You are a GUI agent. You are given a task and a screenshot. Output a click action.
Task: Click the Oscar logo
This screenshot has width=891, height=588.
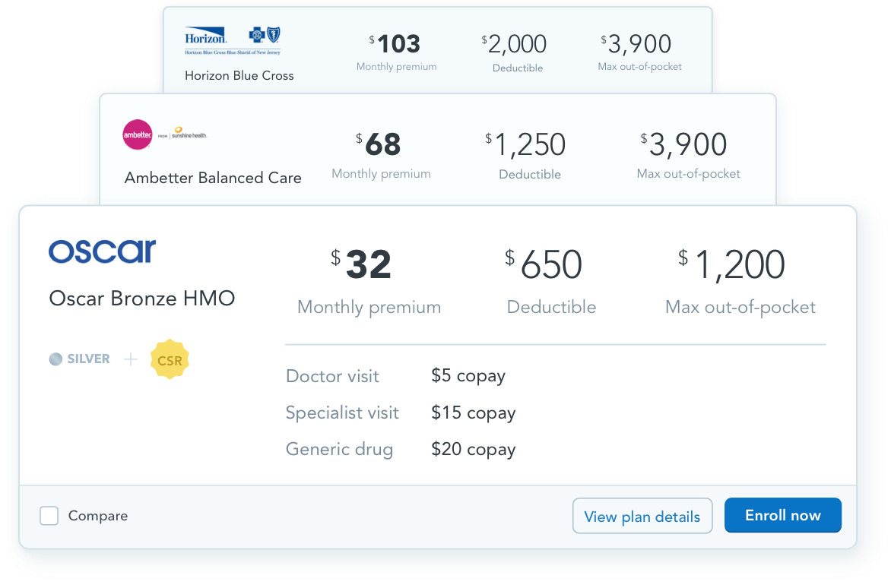(102, 251)
